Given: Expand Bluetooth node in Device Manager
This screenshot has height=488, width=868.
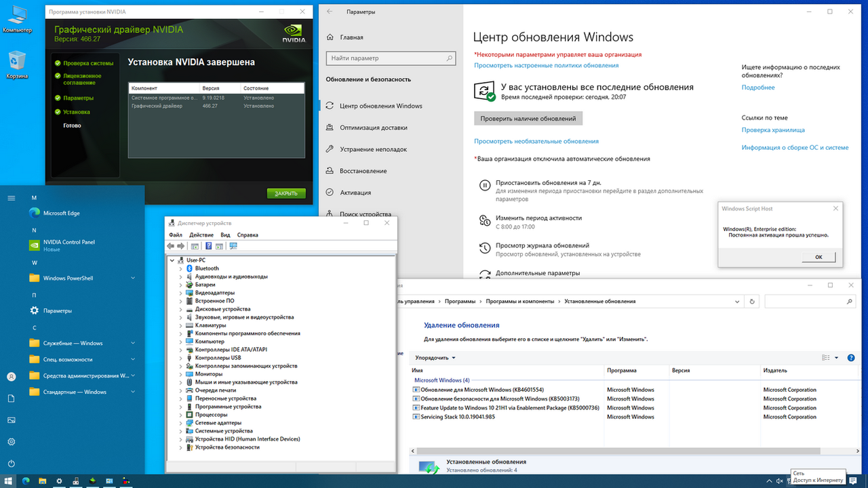Looking at the screenshot, I should (x=181, y=268).
